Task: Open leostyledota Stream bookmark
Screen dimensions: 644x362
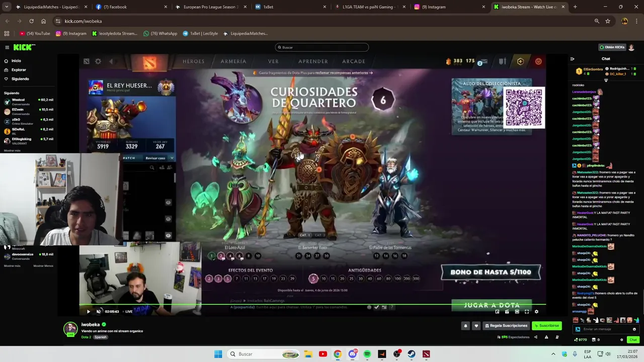Action: click(x=115, y=34)
